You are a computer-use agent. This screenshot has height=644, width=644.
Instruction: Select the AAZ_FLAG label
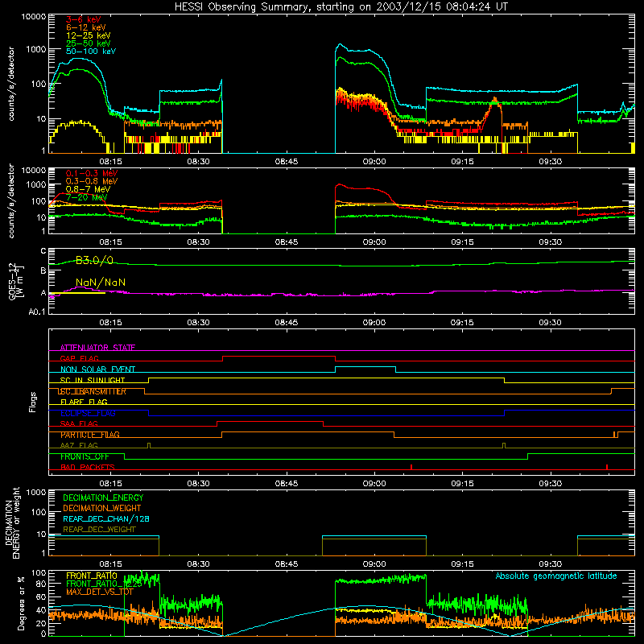click(79, 446)
